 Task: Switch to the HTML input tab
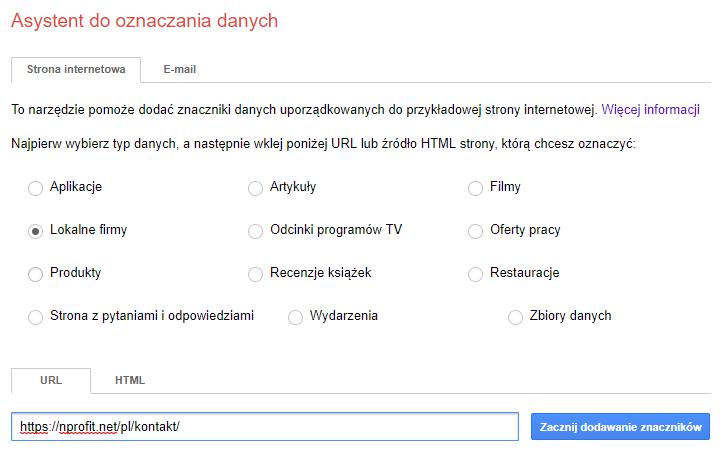[x=130, y=381]
